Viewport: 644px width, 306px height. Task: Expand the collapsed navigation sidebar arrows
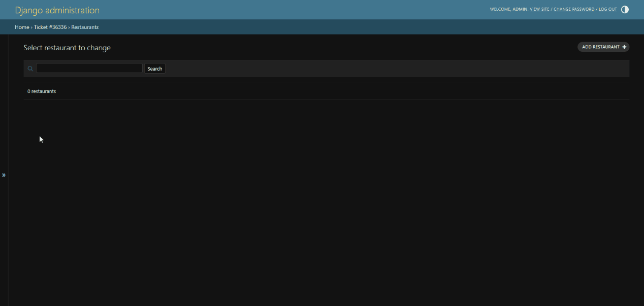(x=4, y=175)
